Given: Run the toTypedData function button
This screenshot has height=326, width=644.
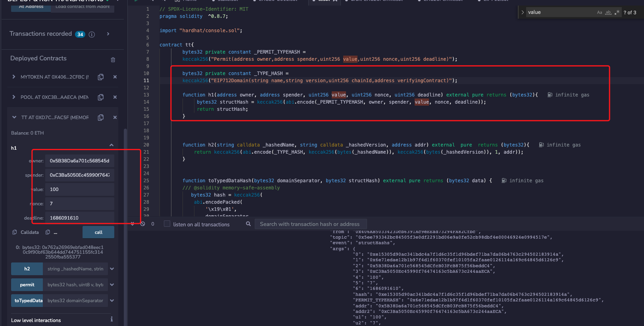Looking at the screenshot, I should [27, 301].
